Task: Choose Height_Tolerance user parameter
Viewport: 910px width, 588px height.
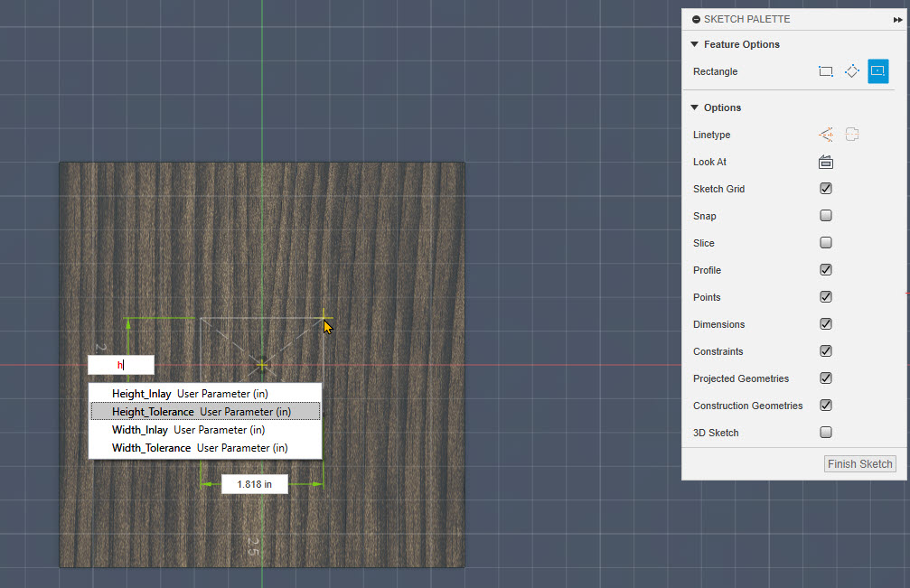Action: pos(205,412)
